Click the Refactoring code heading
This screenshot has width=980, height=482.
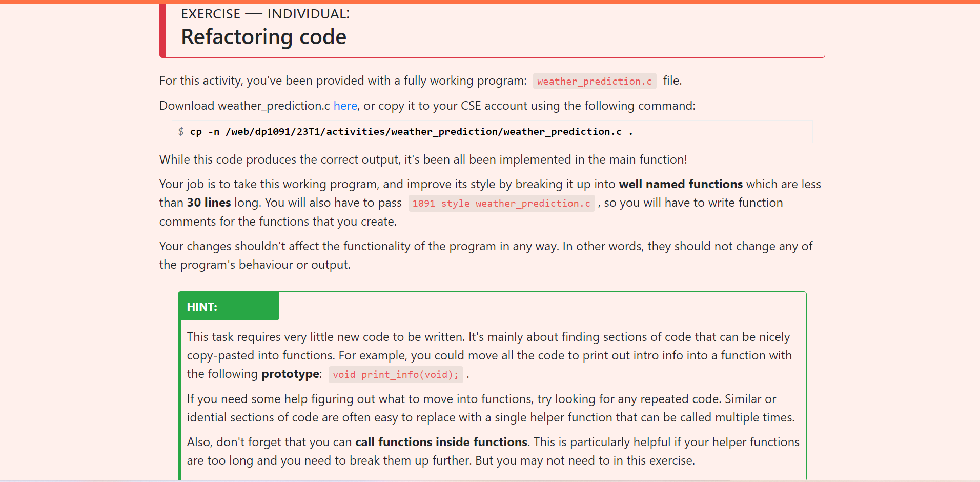263,36
